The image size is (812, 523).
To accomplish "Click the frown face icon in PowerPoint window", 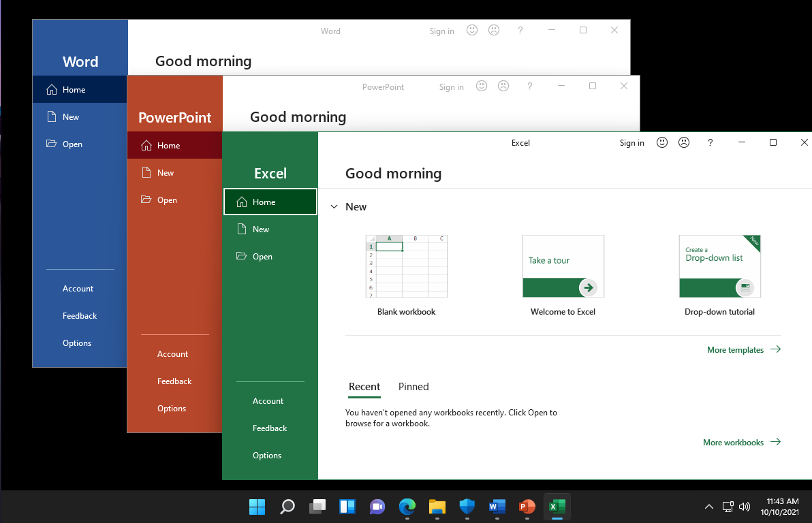I will pyautogui.click(x=503, y=86).
